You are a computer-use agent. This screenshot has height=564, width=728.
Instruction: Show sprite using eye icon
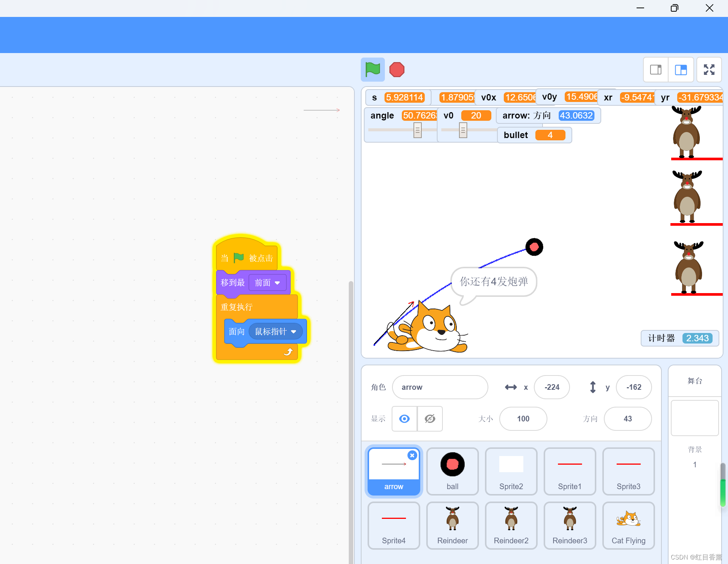coord(404,419)
